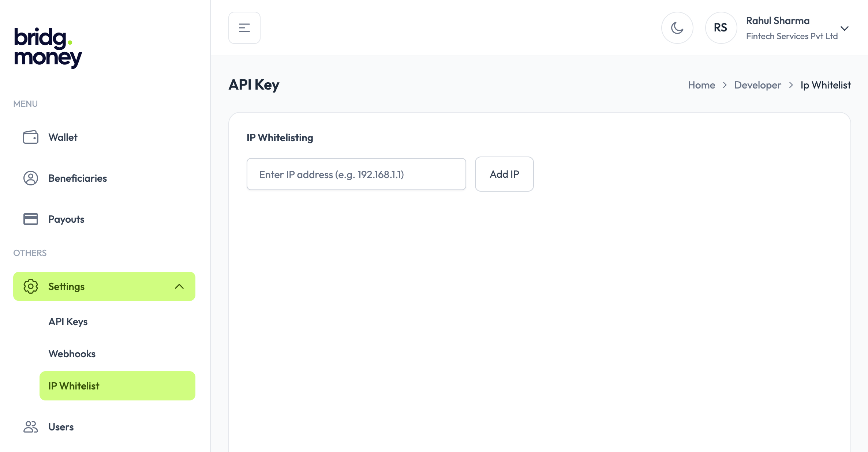Viewport: 868px width, 452px height.
Task: Click the Beneficiaries person icon
Action: click(31, 178)
